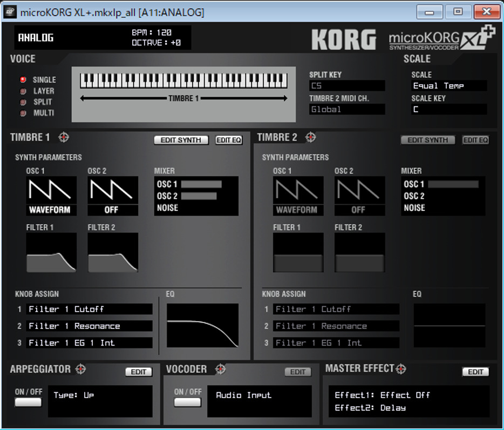Click TIMBRE 1 range label under keyboard
504x430 pixels.
click(183, 98)
